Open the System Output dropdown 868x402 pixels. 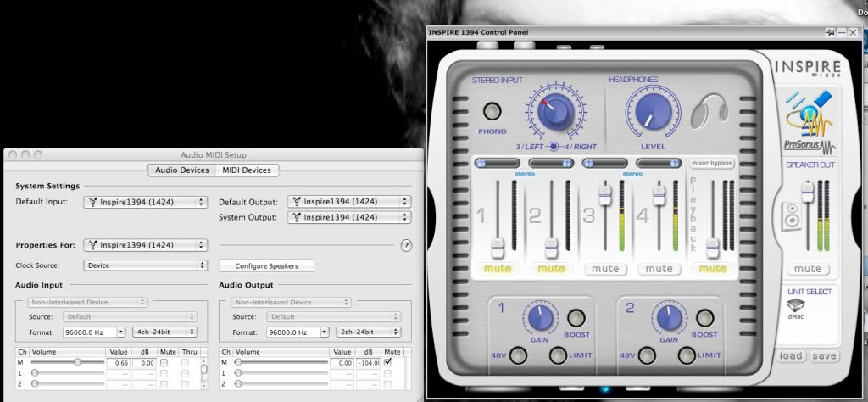[349, 217]
